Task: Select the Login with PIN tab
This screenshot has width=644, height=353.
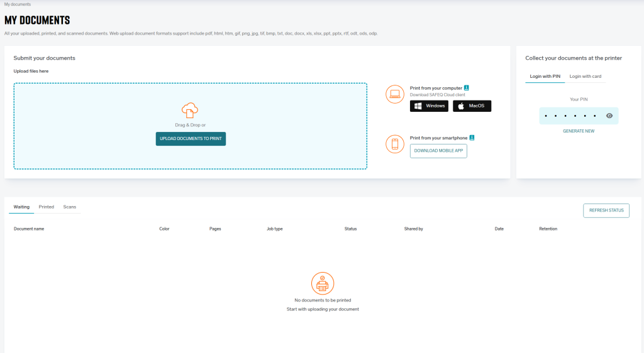Action: tap(544, 77)
